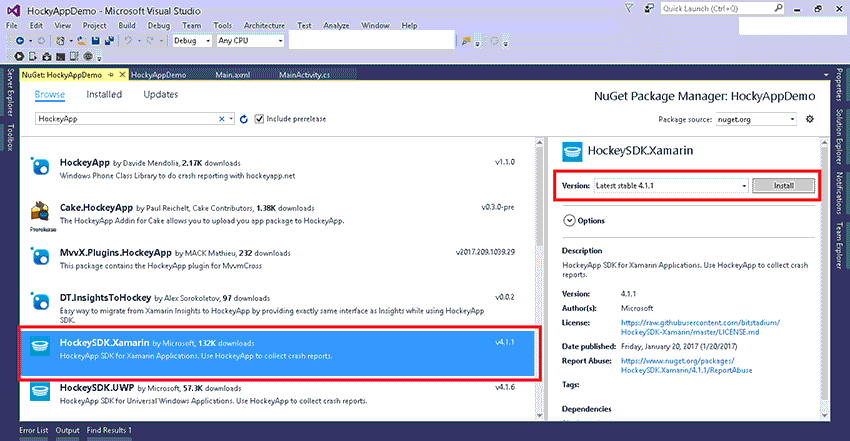Click Cake.HockeyApp package icon
Screen dimensions: 850x441
[x=40, y=212]
